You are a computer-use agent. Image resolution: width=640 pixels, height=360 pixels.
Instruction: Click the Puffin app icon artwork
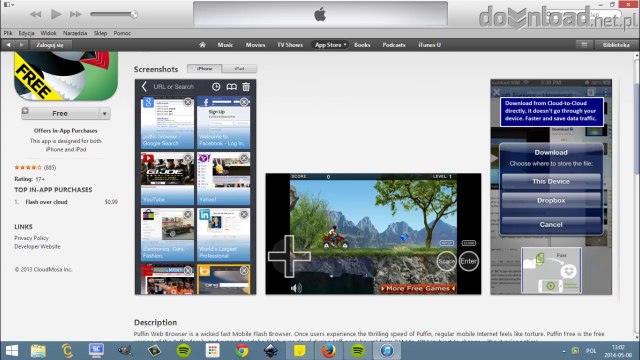[66, 76]
